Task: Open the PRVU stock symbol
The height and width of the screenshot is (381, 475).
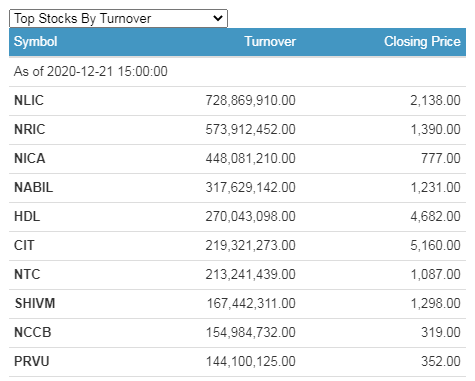Action: pos(32,361)
